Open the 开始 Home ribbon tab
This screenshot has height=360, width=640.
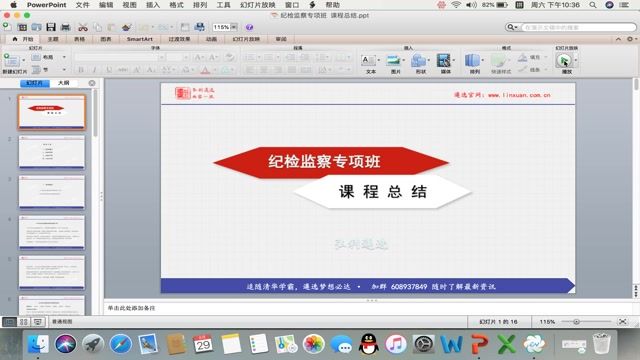pos(22,39)
